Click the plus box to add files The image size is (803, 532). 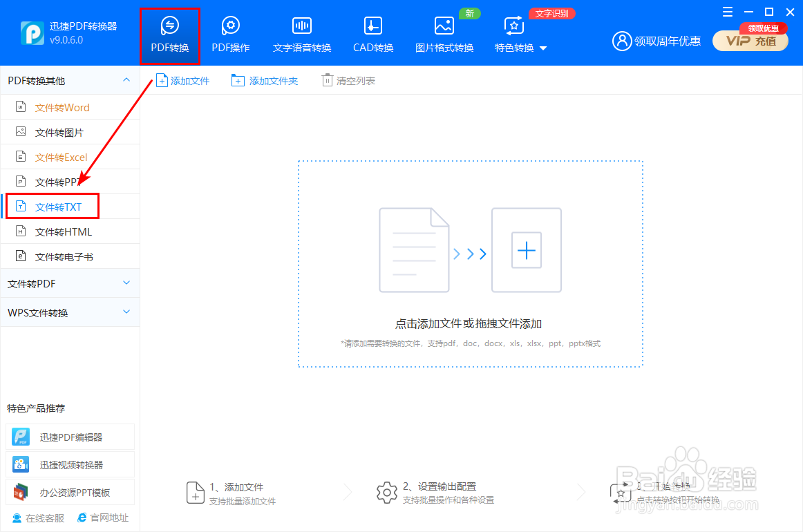coord(527,250)
